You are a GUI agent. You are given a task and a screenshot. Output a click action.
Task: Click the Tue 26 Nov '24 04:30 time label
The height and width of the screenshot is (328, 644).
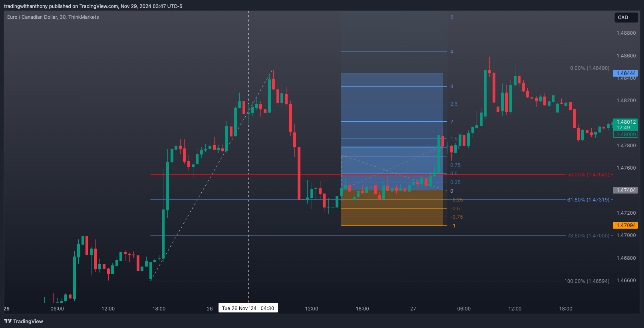coord(248,308)
